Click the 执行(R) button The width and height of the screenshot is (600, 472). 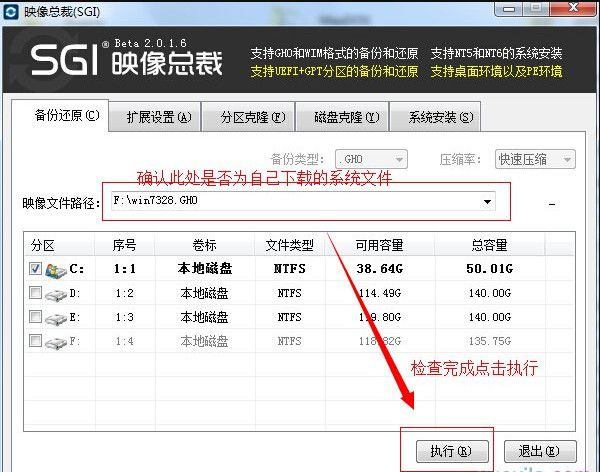(x=452, y=451)
